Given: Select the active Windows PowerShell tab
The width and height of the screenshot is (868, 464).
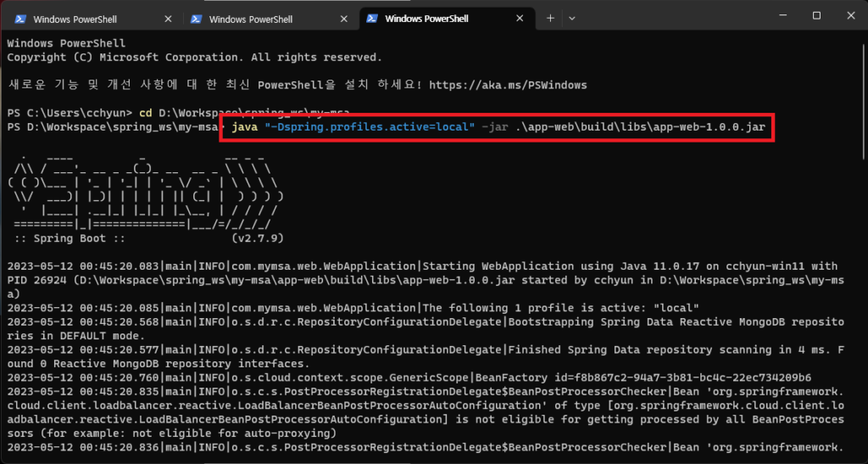Looking at the screenshot, I should click(446, 19).
